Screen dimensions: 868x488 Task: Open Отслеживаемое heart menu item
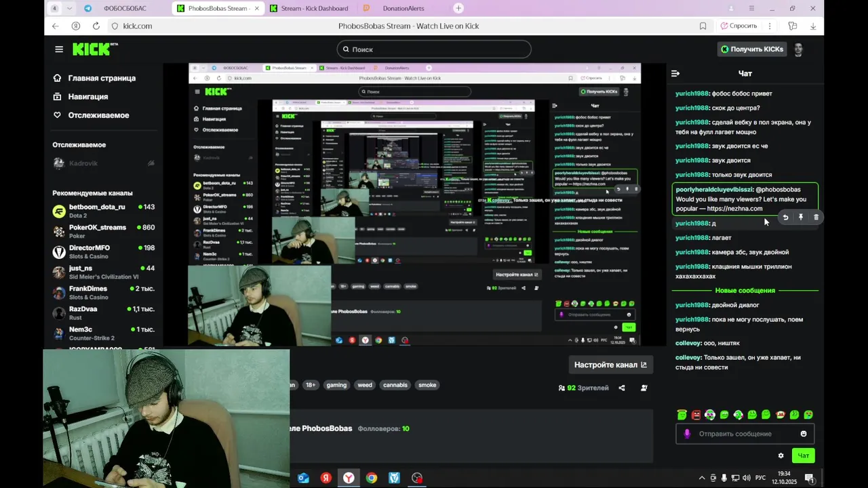point(91,115)
